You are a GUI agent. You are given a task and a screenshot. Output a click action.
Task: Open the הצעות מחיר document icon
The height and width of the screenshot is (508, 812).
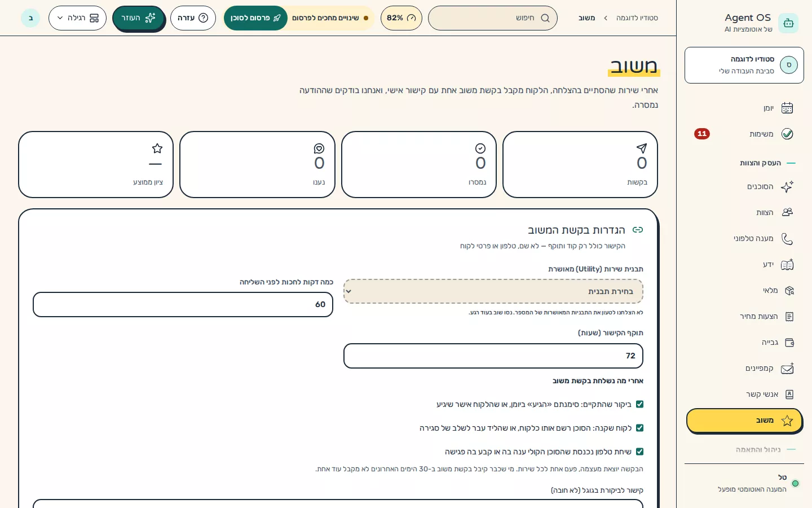coord(789,317)
